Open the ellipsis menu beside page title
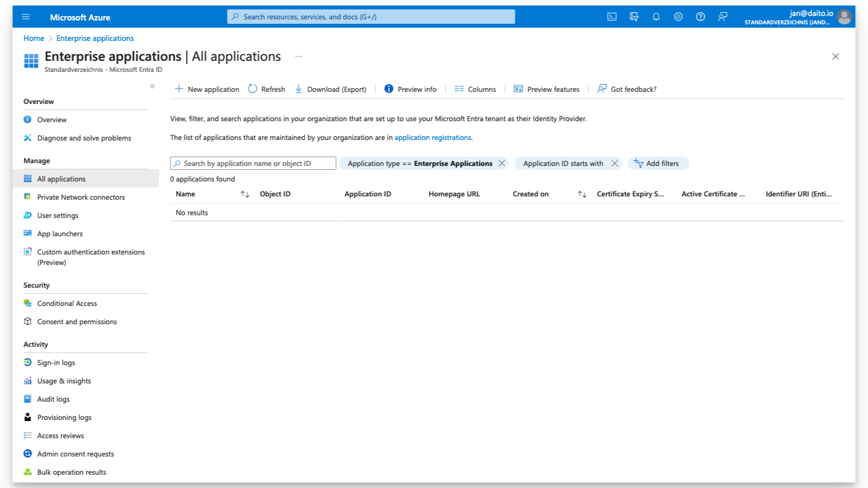This screenshot has height=488, width=868. click(x=298, y=56)
